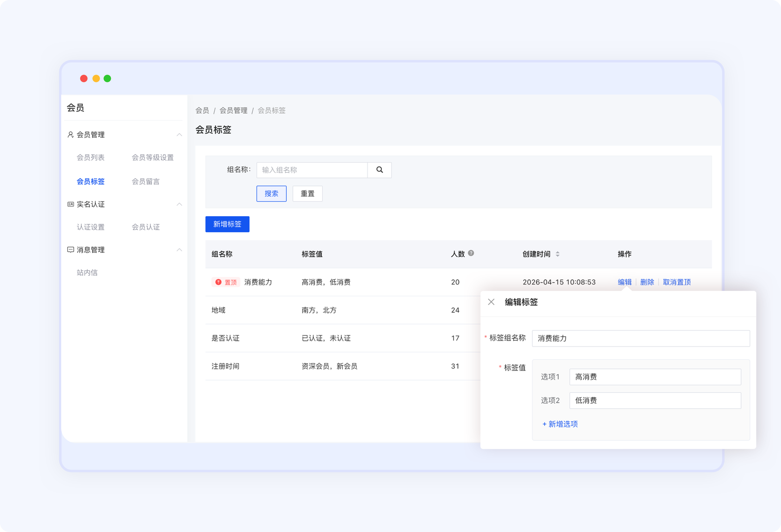
Task: Click the person icon beside 会员管理
Action: coord(70,135)
